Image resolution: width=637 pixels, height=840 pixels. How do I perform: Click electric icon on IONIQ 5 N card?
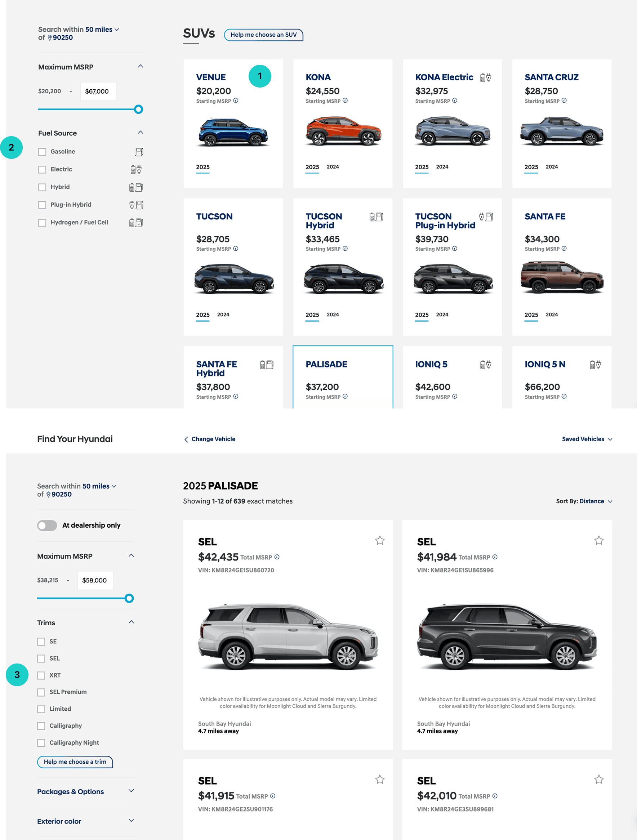(595, 365)
